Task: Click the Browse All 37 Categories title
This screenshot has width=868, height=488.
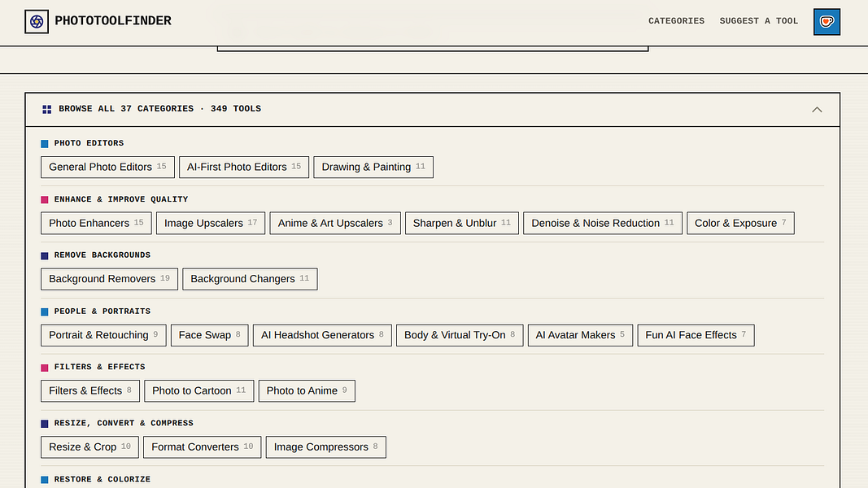Action: [160, 109]
